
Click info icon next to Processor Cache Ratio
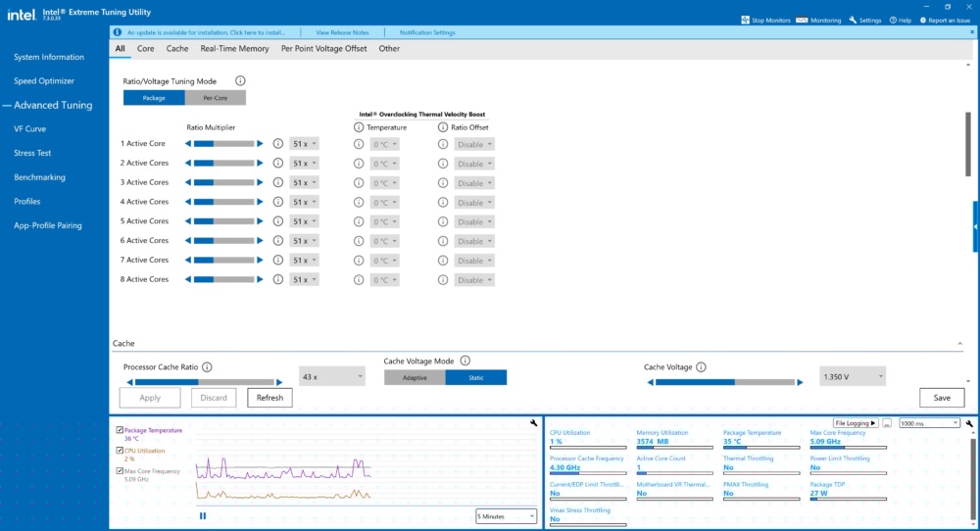(207, 366)
